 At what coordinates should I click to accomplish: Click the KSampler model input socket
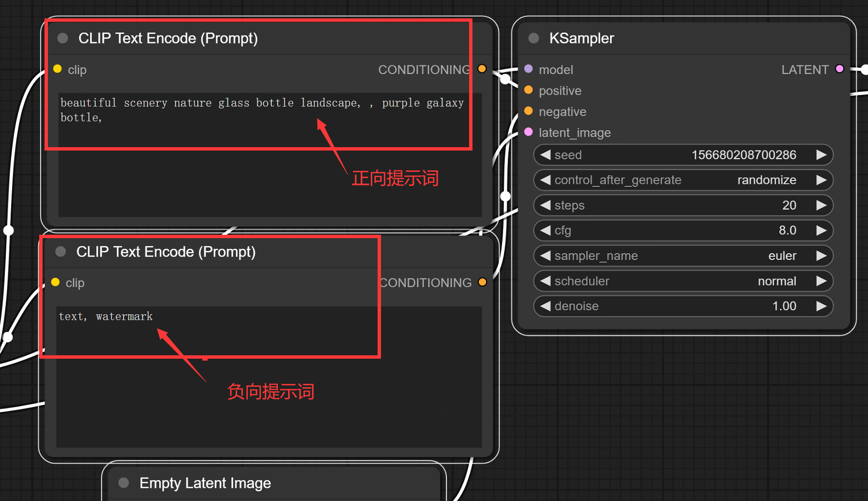tap(529, 69)
